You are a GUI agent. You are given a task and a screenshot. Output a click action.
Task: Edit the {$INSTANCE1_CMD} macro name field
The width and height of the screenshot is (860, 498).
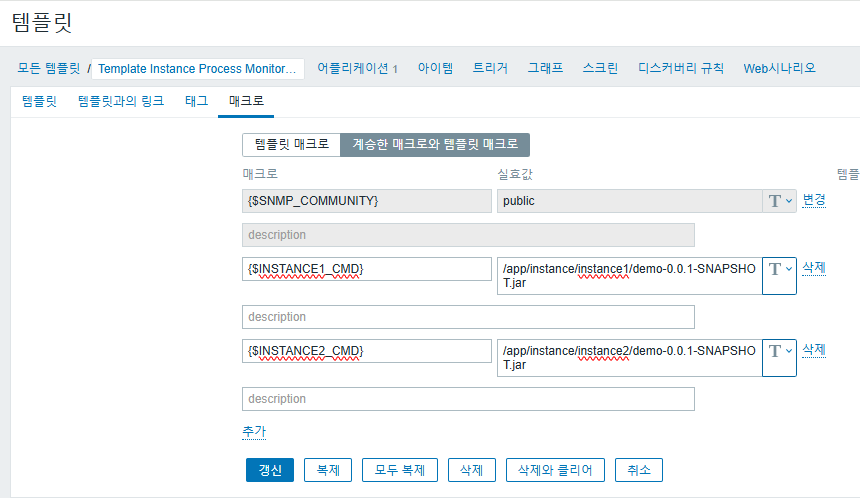[367, 269]
